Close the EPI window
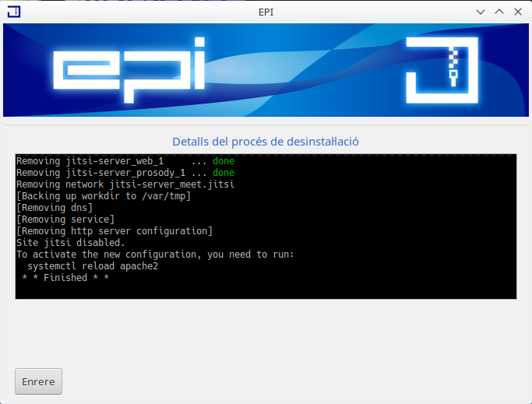 [x=518, y=12]
